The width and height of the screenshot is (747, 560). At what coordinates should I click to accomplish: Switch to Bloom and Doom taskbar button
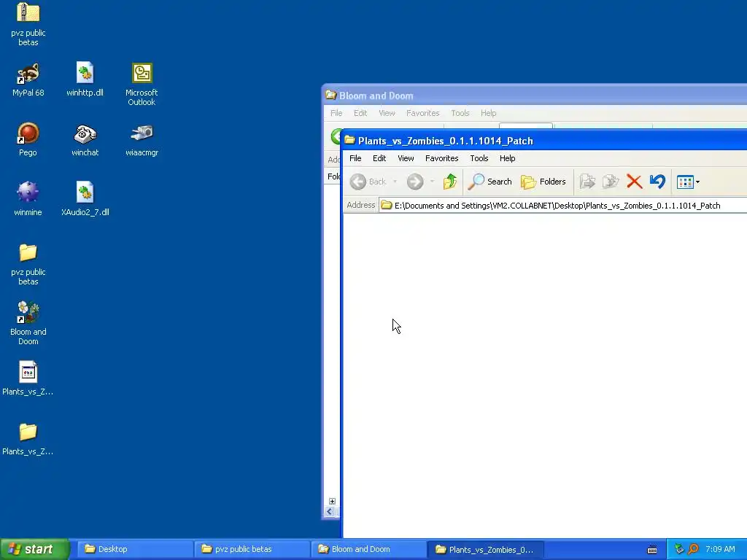point(368,549)
